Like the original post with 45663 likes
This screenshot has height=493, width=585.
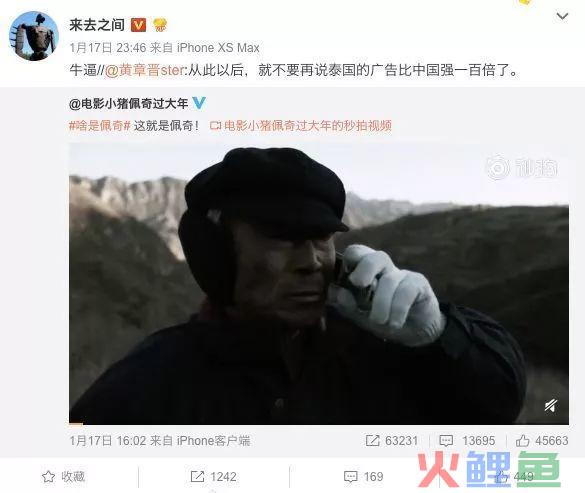[542, 440]
